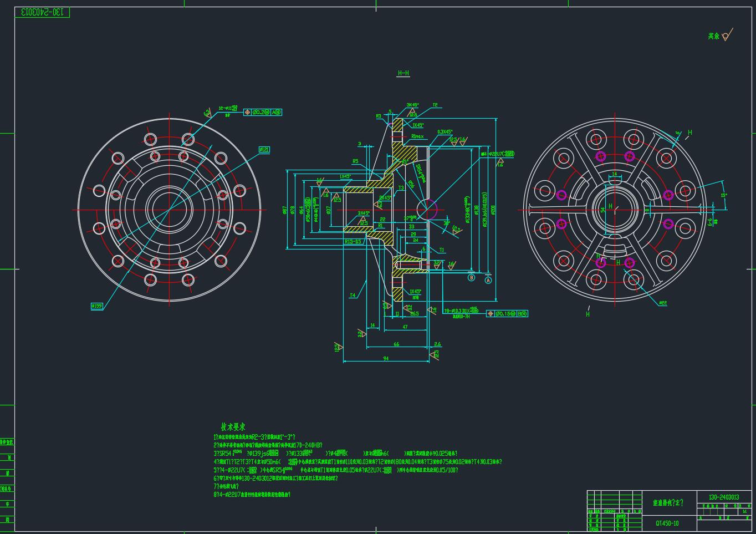Select the datum A circle marker

[488, 280]
